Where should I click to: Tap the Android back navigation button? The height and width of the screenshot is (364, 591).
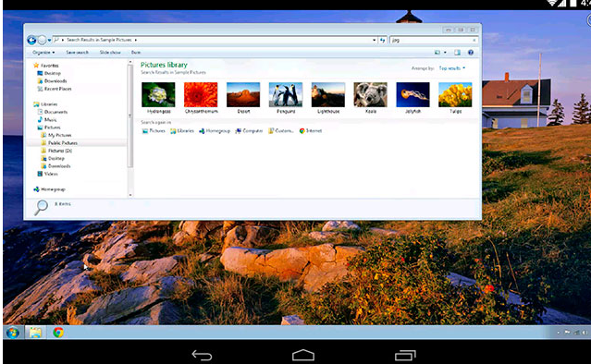click(x=202, y=355)
